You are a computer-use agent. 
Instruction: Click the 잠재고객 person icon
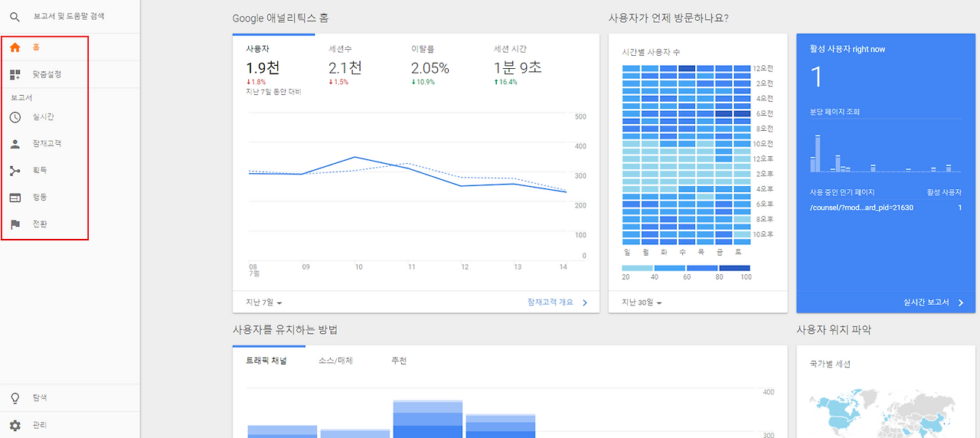pyautogui.click(x=15, y=144)
